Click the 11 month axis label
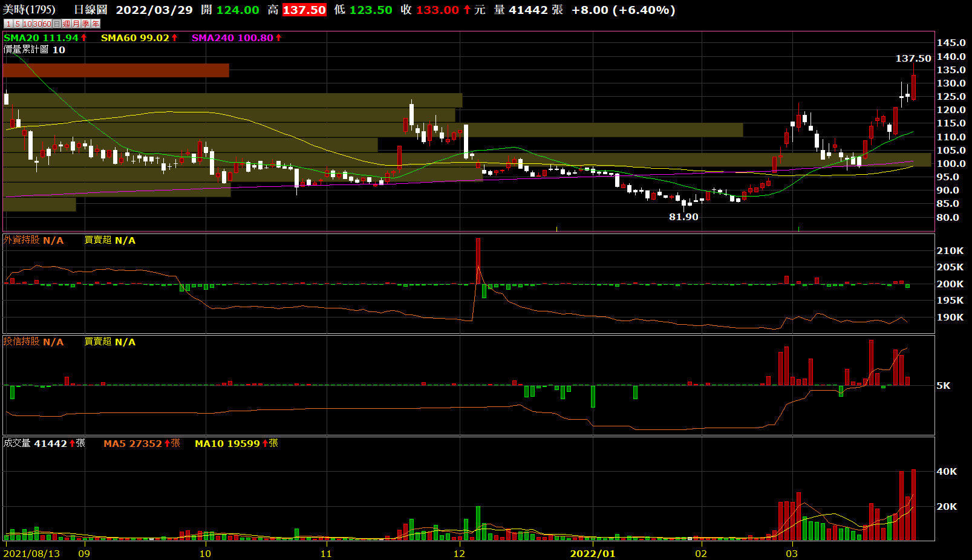Viewport: 972px width, 560px height. [x=326, y=553]
